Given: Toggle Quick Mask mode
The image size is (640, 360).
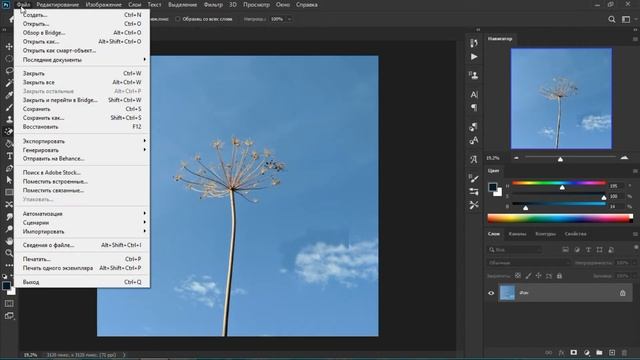Looking at the screenshot, I should (9, 304).
